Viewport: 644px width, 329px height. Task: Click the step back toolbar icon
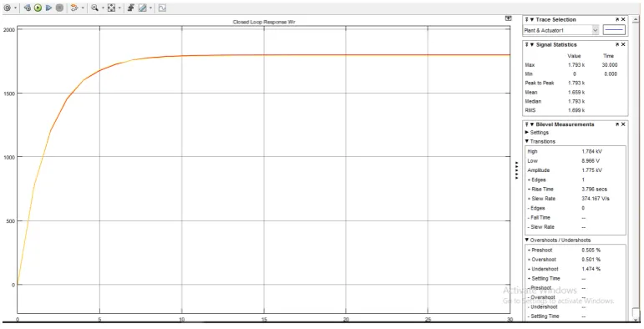(x=27, y=8)
